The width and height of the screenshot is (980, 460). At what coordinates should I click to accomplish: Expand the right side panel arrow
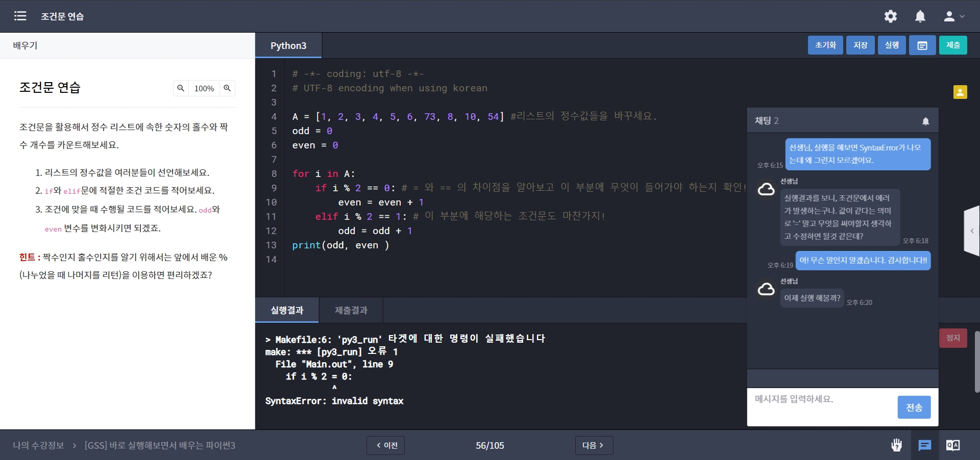coord(972,231)
